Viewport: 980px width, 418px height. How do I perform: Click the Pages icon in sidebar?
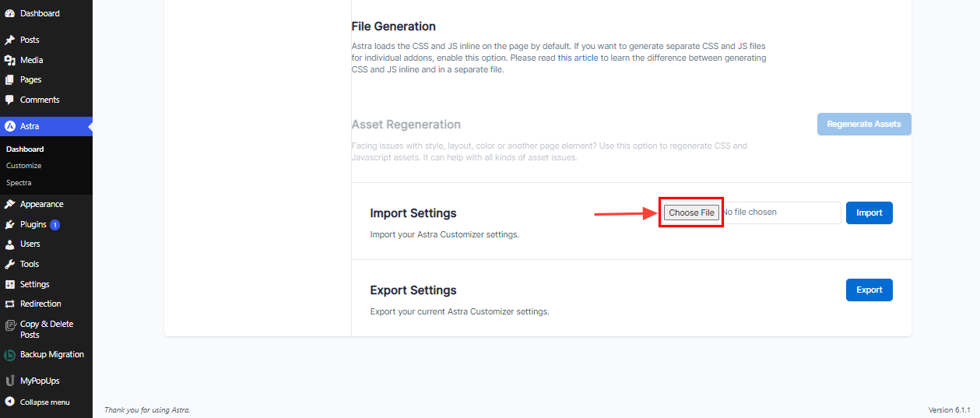[x=9, y=79]
